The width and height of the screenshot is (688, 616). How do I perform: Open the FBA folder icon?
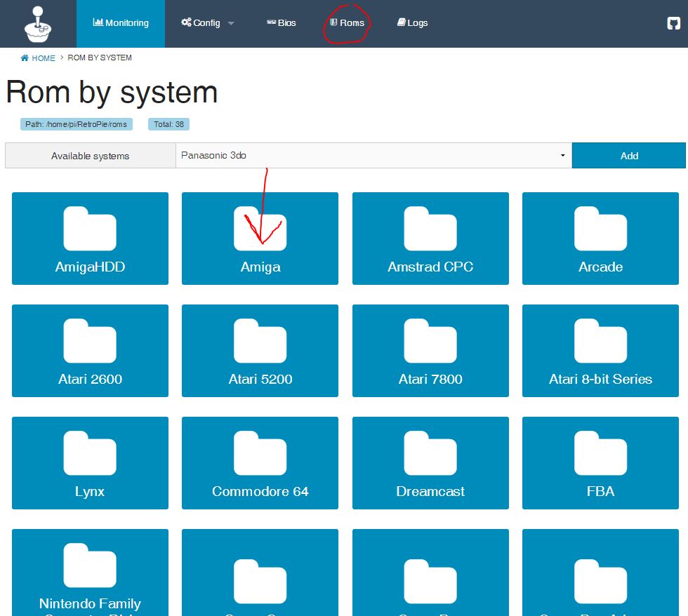[x=600, y=453]
